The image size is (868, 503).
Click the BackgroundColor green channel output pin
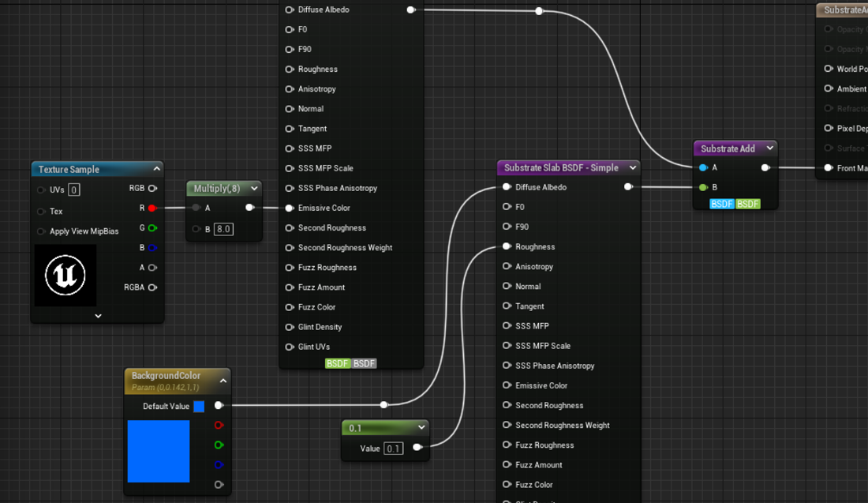pyautogui.click(x=219, y=445)
